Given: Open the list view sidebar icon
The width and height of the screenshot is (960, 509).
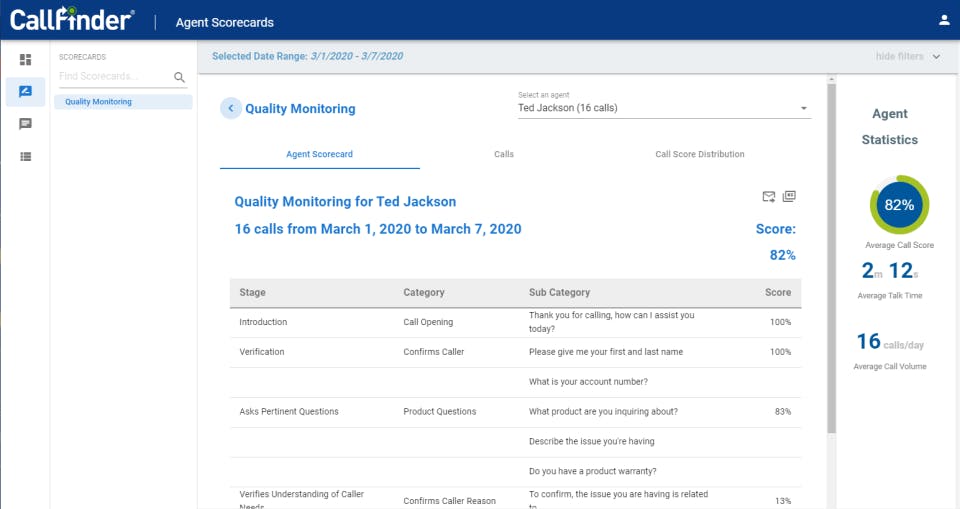Looking at the screenshot, I should pos(25,156).
